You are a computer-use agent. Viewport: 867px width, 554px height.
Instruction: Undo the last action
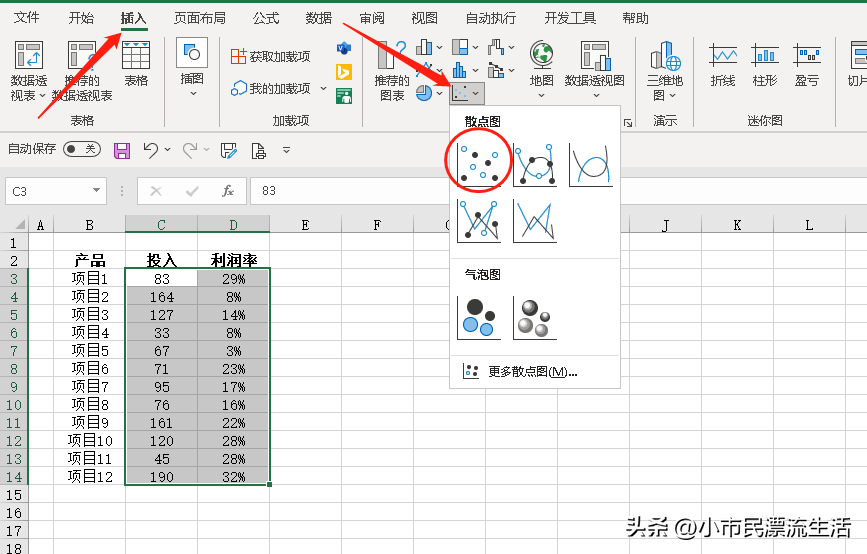[x=150, y=150]
